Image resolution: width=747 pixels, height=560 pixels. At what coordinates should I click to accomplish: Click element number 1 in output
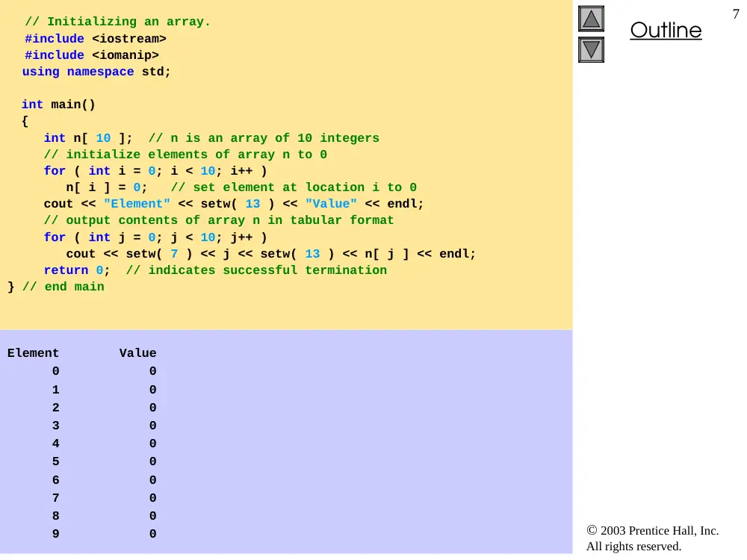56,390
